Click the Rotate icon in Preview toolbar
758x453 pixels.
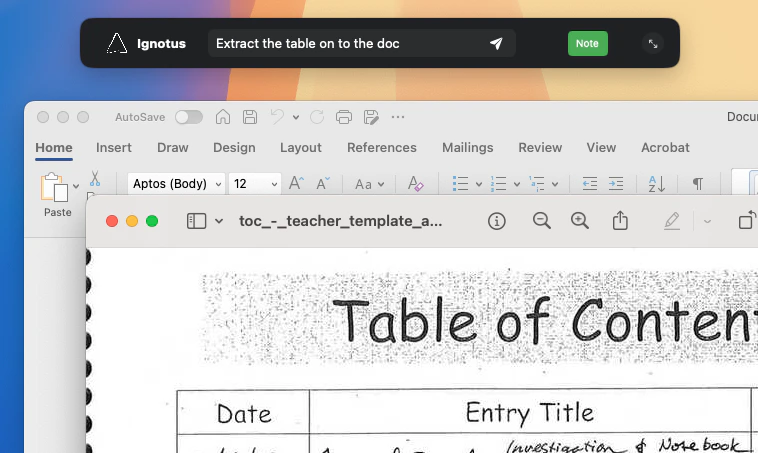point(747,220)
